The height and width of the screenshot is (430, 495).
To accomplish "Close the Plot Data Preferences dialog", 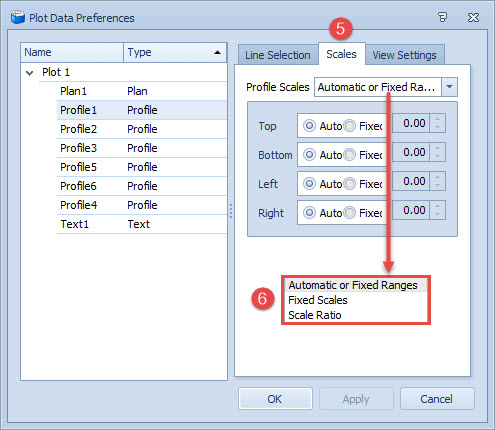I will [x=473, y=17].
